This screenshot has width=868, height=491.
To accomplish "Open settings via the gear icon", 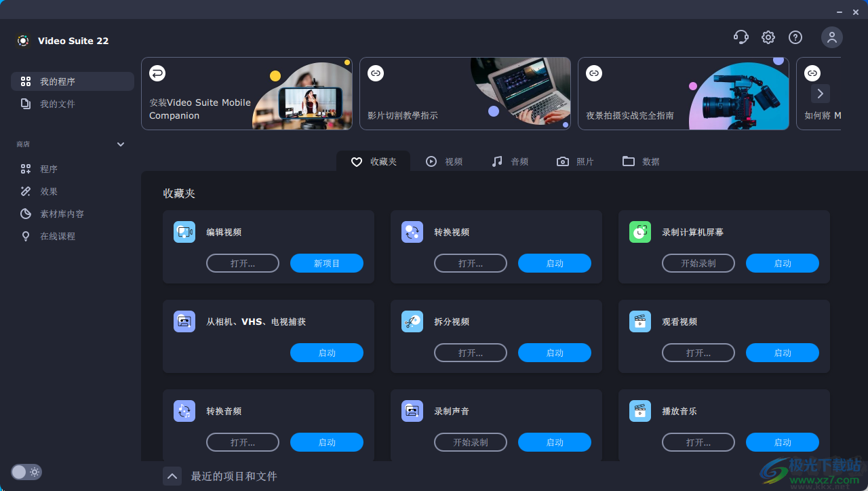I will (768, 37).
